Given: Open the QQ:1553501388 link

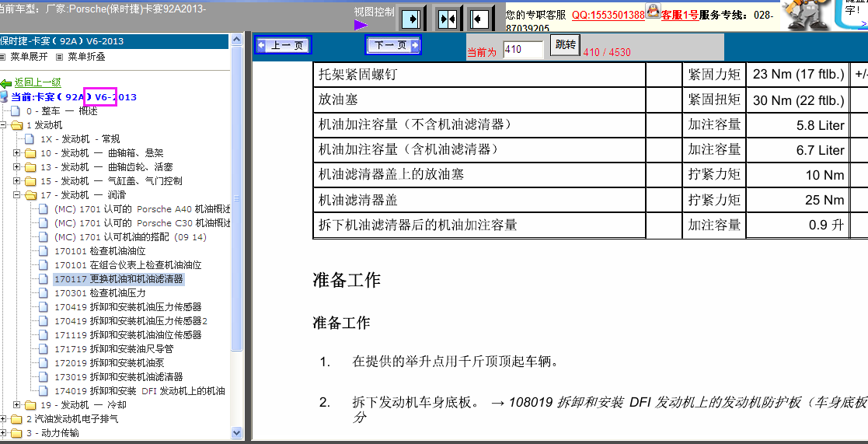Looking at the screenshot, I should click(x=608, y=16).
